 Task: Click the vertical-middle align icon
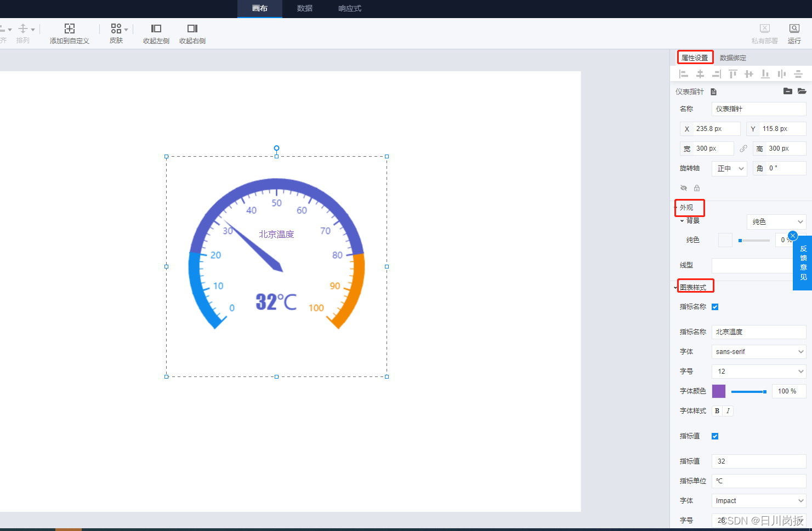(x=749, y=74)
